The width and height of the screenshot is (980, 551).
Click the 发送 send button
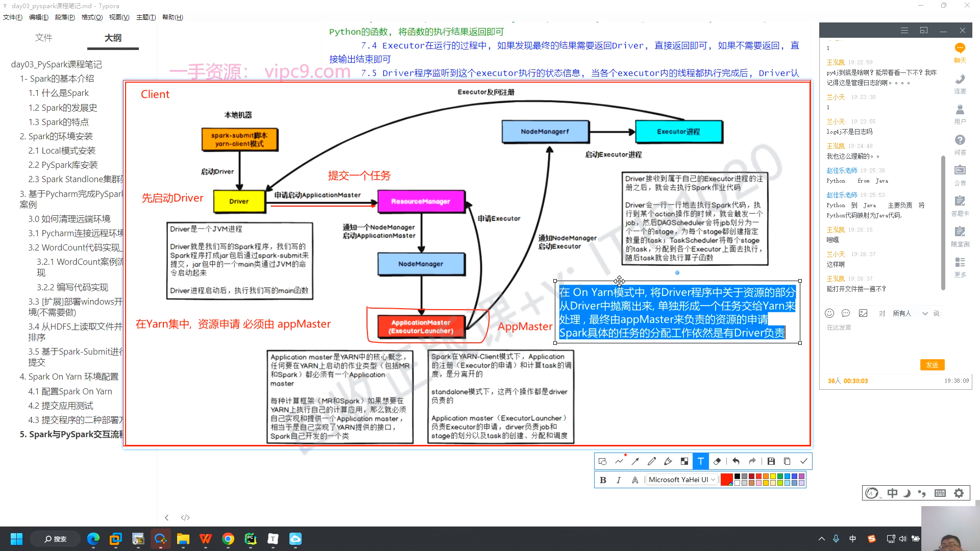tap(932, 365)
